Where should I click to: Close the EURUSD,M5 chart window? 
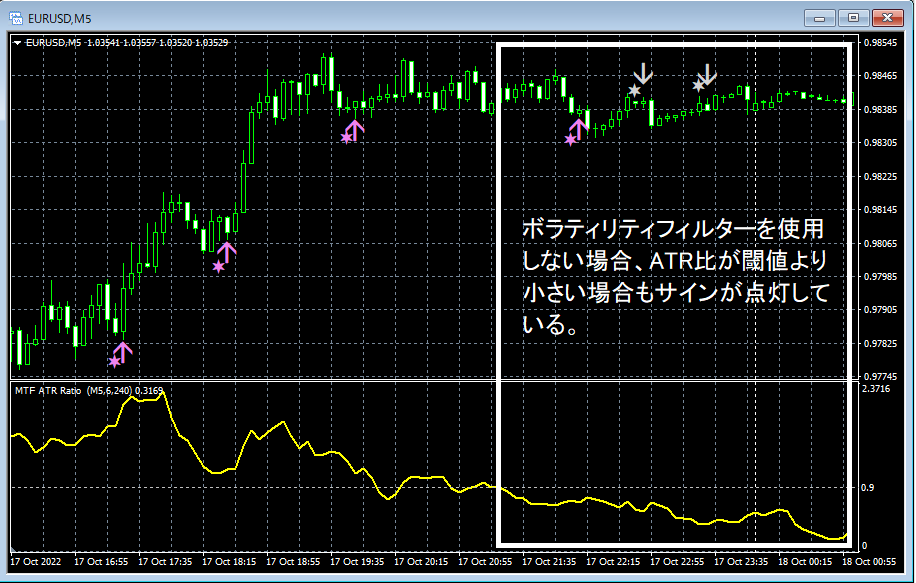(887, 18)
